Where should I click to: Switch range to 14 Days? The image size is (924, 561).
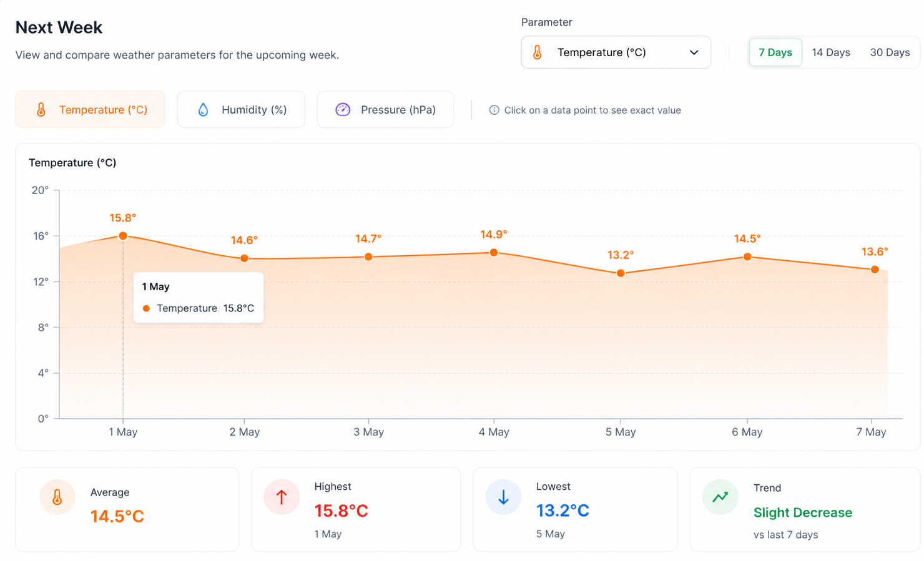click(831, 52)
